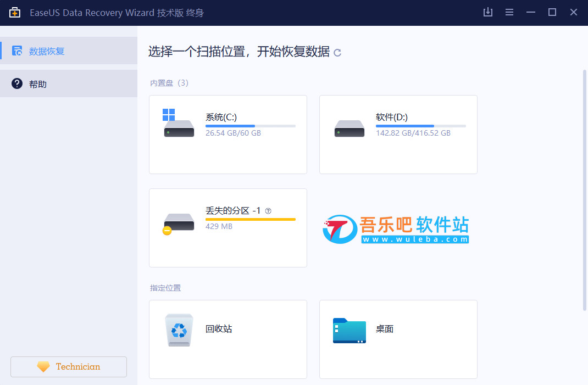Maximize the EaseUS window
The image size is (588, 385).
point(552,13)
